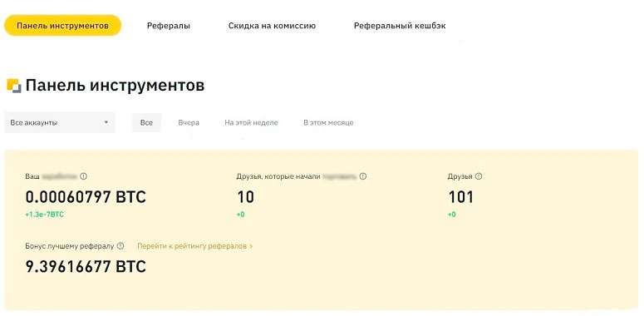
Task: Click info icon beside Друзья, которые начали
Action: 362,176
